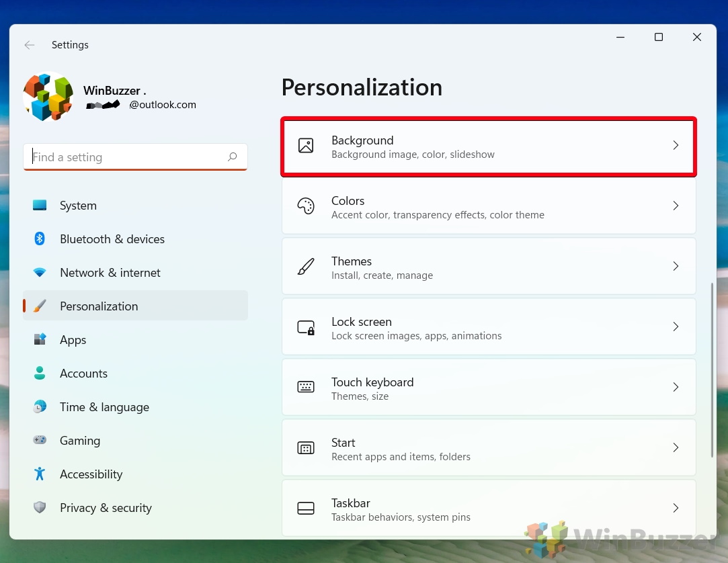This screenshot has width=728, height=563.
Task: Open Privacy & security section
Action: point(106,508)
